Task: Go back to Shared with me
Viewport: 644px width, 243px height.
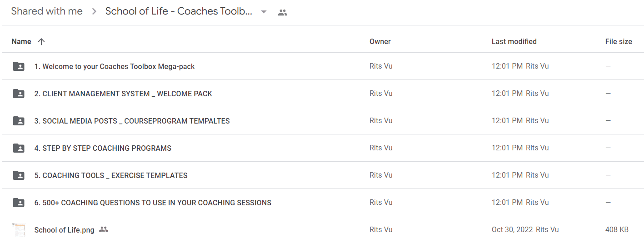Action: [x=47, y=11]
